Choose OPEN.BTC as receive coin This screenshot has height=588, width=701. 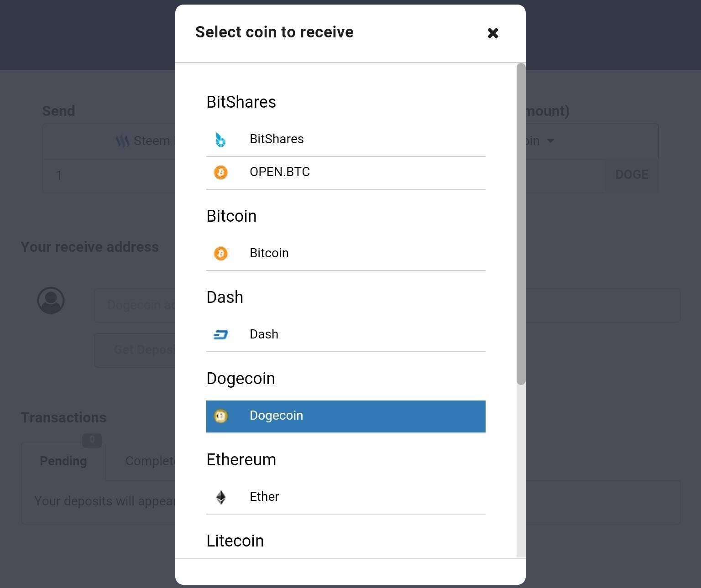[346, 173]
